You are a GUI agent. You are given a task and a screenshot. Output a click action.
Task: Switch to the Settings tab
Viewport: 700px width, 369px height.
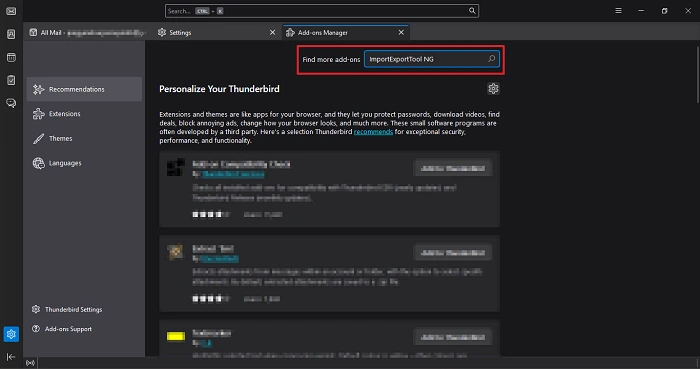pos(217,33)
